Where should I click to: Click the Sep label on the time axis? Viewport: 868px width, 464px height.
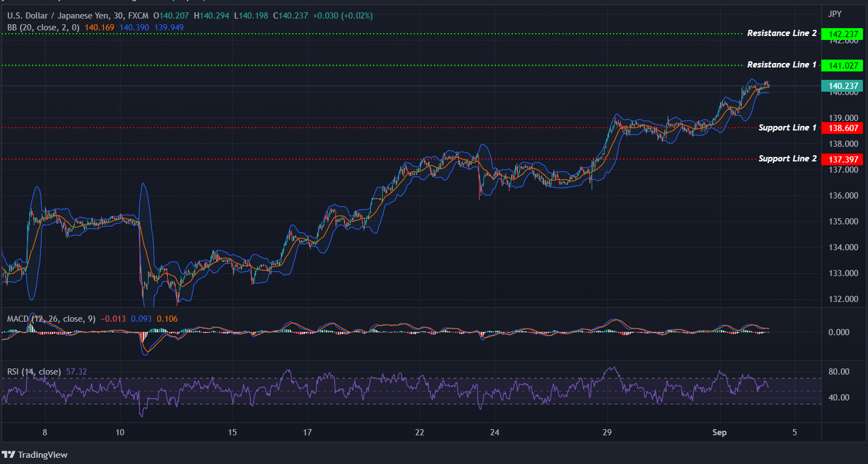720,433
